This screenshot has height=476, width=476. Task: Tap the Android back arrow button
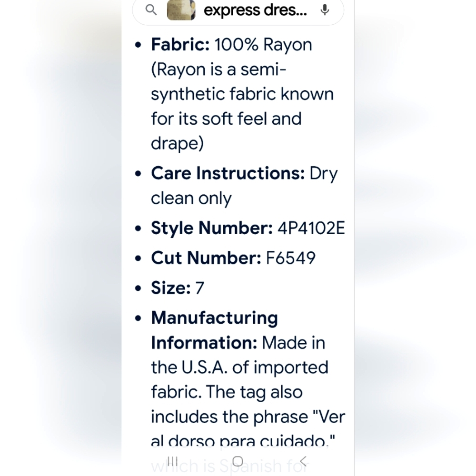click(303, 461)
